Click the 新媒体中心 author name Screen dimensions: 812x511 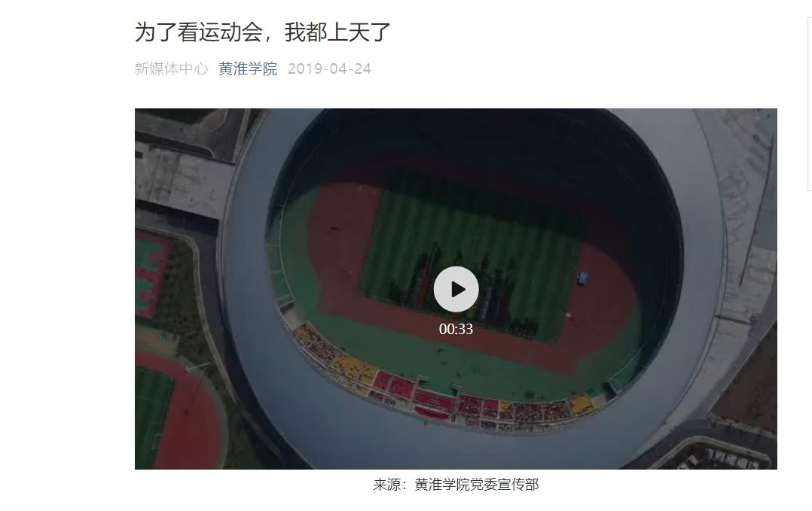click(x=172, y=68)
